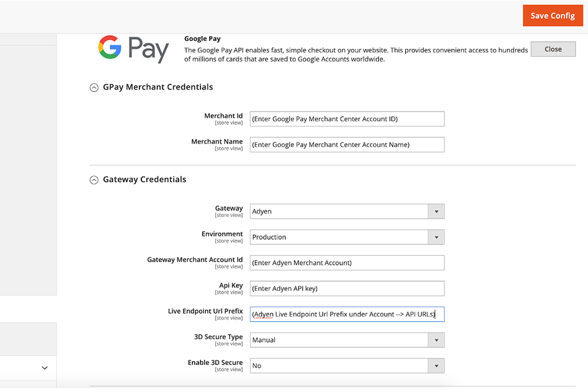Image resolution: width=588 pixels, height=392 pixels.
Task: Click the Merchant Name input field
Action: 347,144
